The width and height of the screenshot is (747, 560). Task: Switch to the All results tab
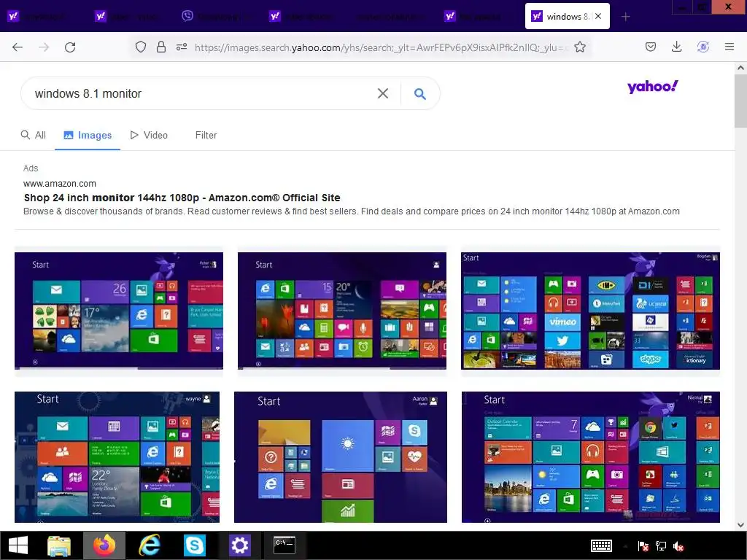(x=34, y=135)
